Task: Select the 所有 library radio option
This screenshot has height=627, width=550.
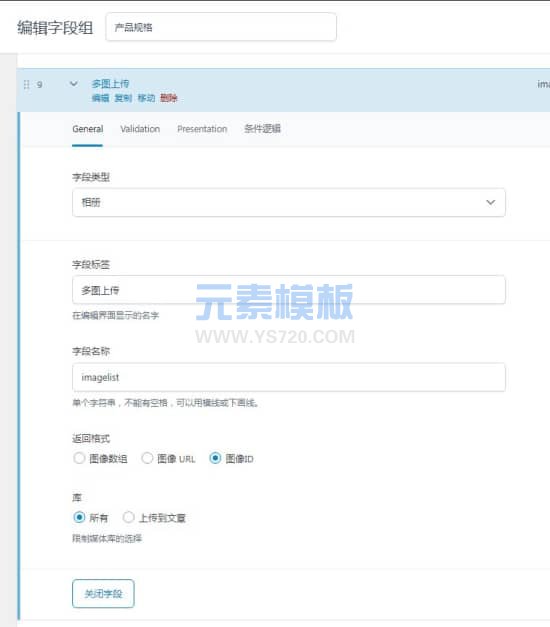Action: coord(79,517)
